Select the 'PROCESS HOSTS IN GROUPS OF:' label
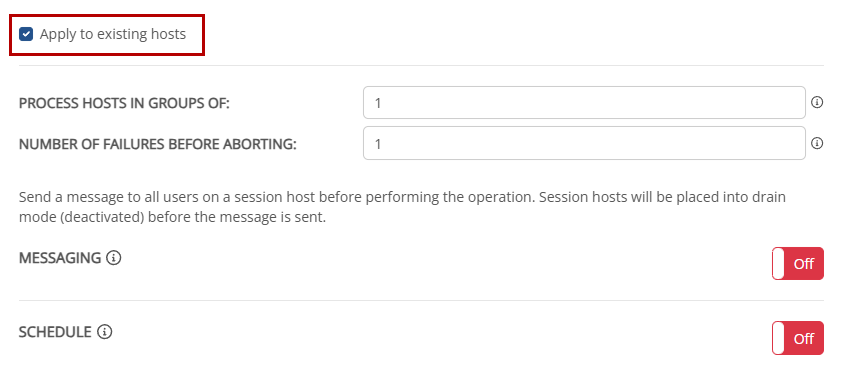 (124, 103)
